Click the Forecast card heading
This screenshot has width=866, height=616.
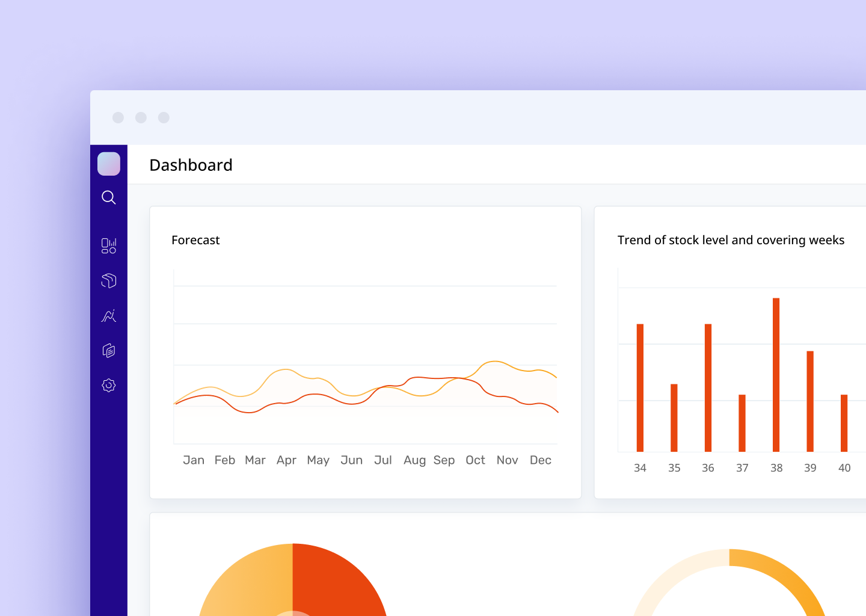195,240
